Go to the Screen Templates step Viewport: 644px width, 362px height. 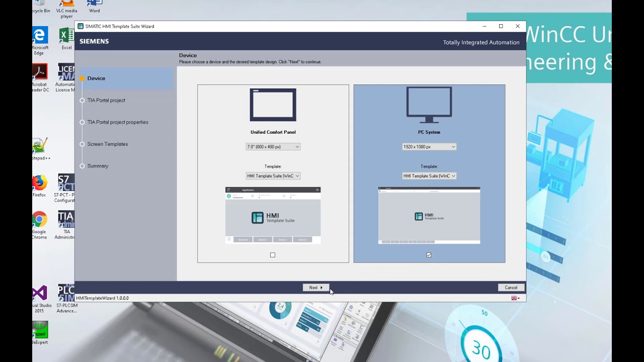pyautogui.click(x=108, y=144)
